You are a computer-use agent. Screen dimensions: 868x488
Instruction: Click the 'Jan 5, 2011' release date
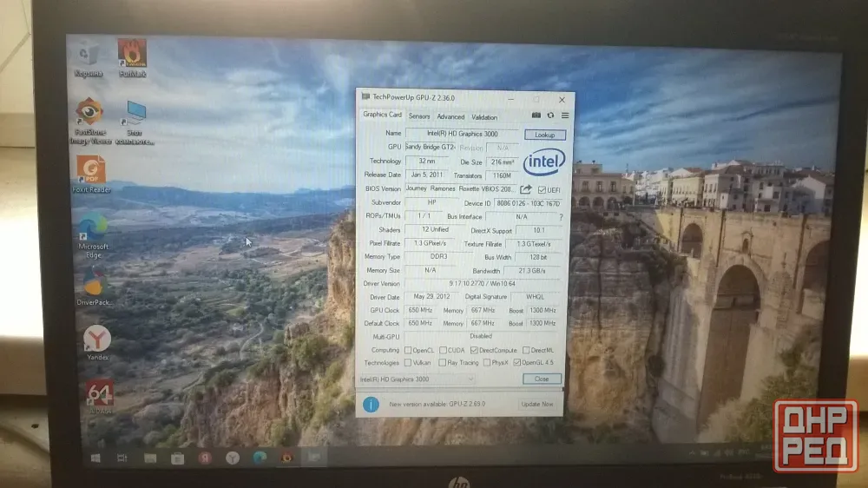coord(427,175)
